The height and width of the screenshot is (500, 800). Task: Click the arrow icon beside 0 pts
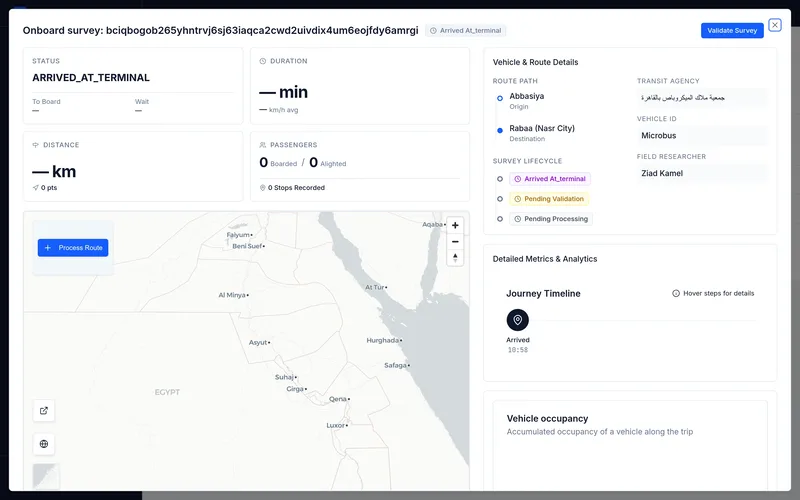click(x=36, y=188)
